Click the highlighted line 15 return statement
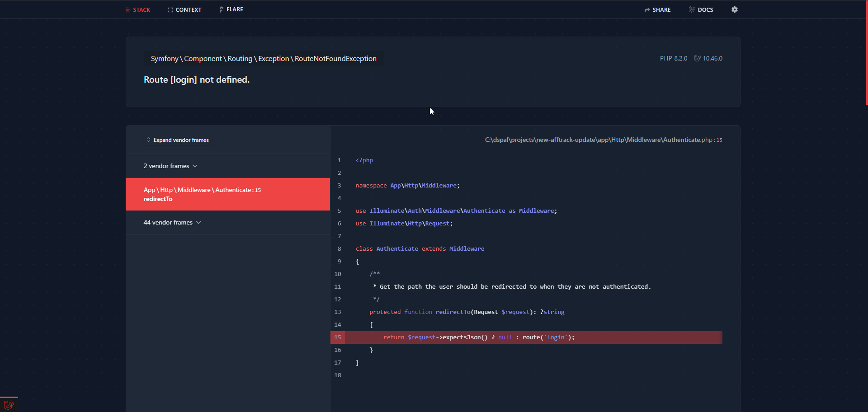Screen dimensions: 868x412 pyautogui.click(x=479, y=337)
